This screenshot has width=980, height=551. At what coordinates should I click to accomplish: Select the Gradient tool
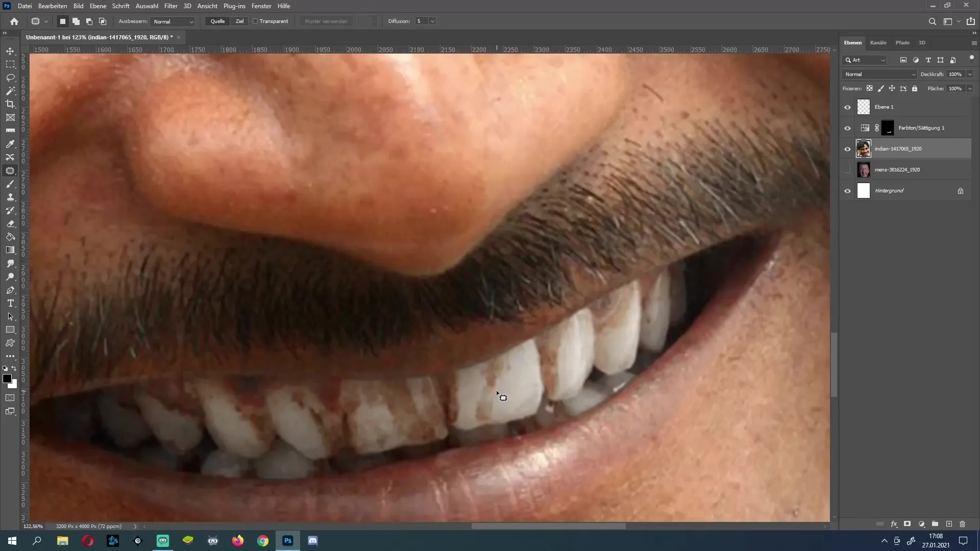pyautogui.click(x=10, y=251)
